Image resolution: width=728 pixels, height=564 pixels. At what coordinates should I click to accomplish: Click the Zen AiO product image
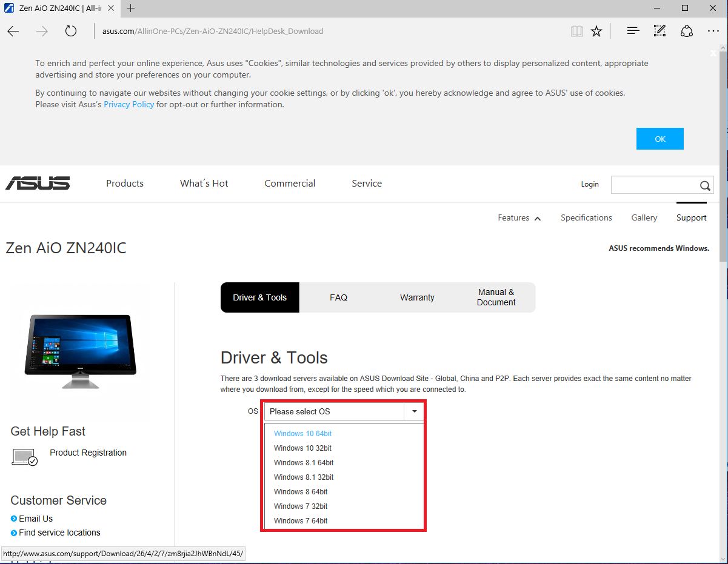pos(81,351)
